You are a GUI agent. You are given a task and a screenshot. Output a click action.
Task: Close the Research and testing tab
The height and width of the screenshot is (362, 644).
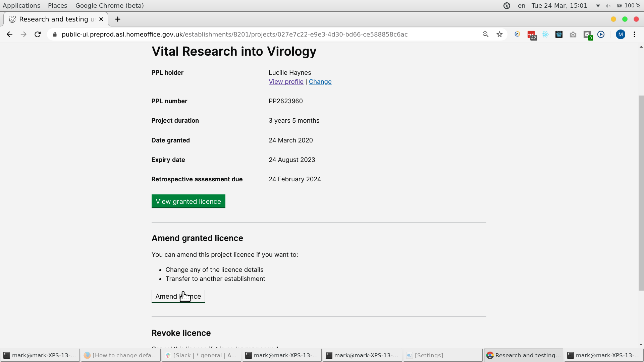click(101, 19)
